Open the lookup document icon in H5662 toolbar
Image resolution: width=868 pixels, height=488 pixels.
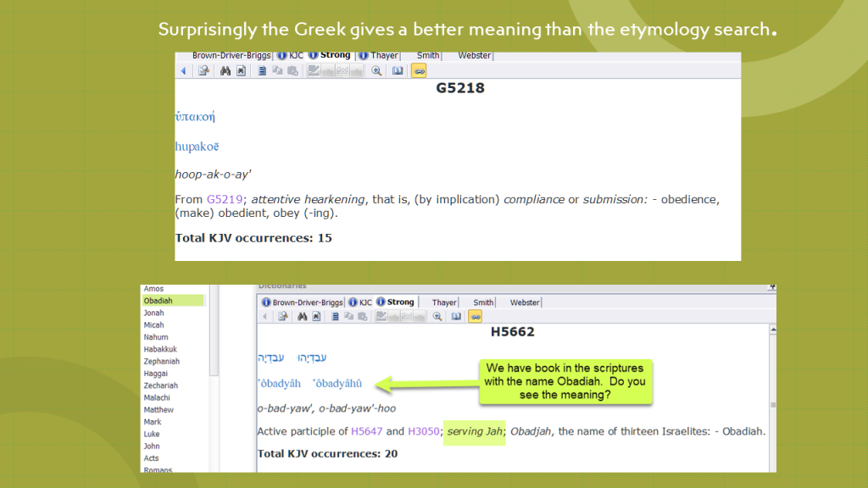[x=283, y=317]
